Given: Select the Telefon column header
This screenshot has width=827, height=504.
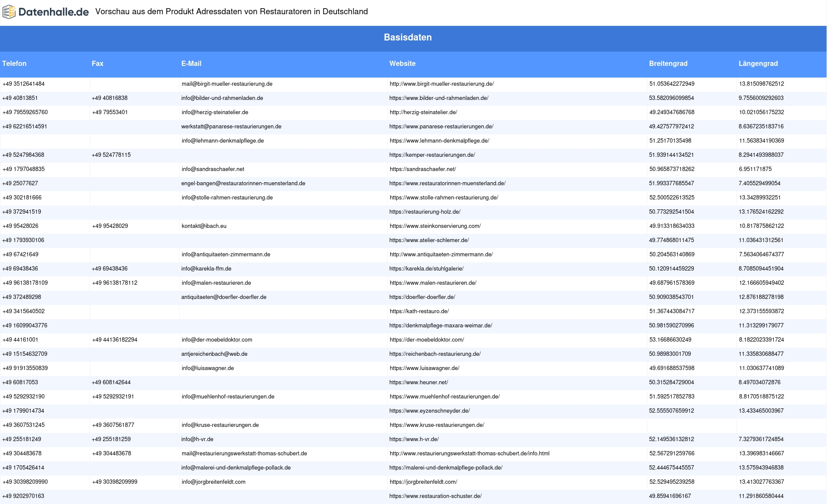Looking at the screenshot, I should point(14,64).
